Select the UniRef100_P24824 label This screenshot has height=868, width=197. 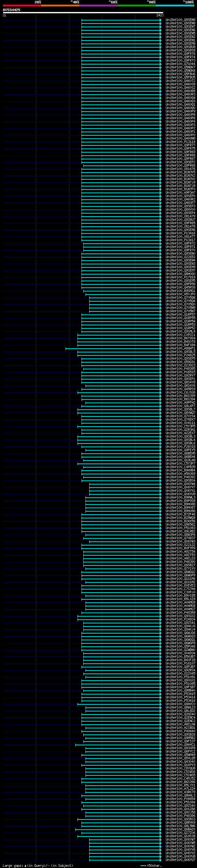tap(180, 619)
